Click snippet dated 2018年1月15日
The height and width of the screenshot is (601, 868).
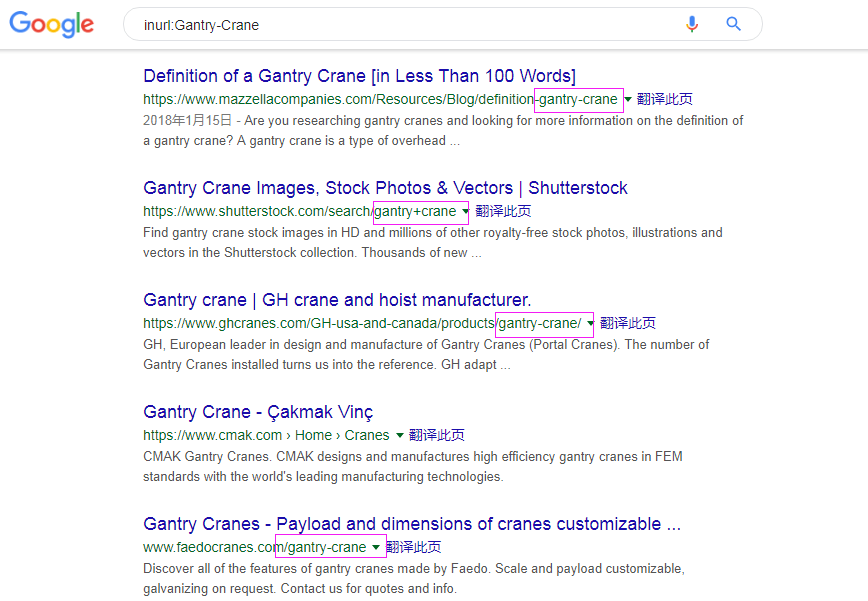pos(443,131)
